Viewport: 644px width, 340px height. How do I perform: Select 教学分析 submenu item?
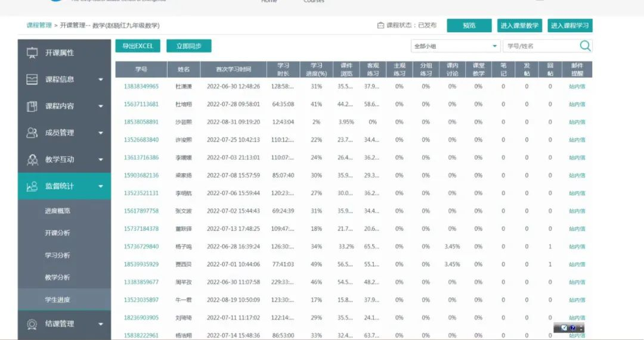point(57,277)
